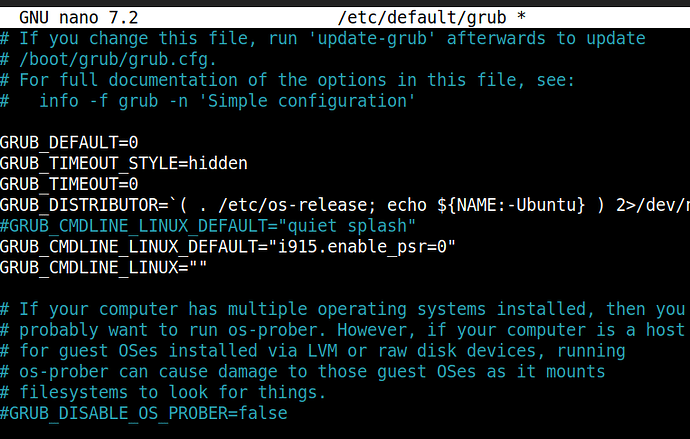Click the /etc/default/grub filename in title bar
Viewport: 690px width, 439px height.
click(x=422, y=18)
